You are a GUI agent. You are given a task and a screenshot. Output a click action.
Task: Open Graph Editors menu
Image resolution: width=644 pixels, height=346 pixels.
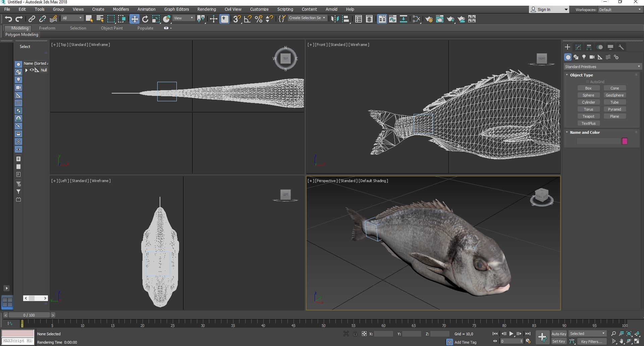(176, 9)
